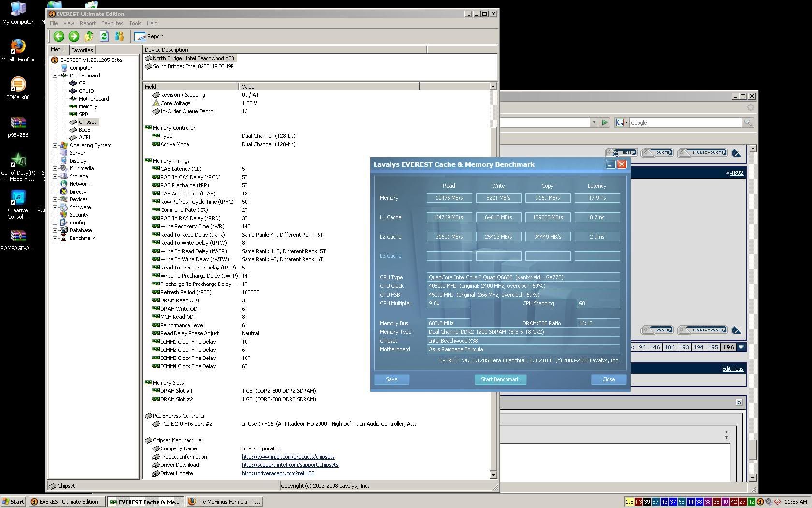Open the Help menu
This screenshot has height=508, width=812.
coord(152,23)
